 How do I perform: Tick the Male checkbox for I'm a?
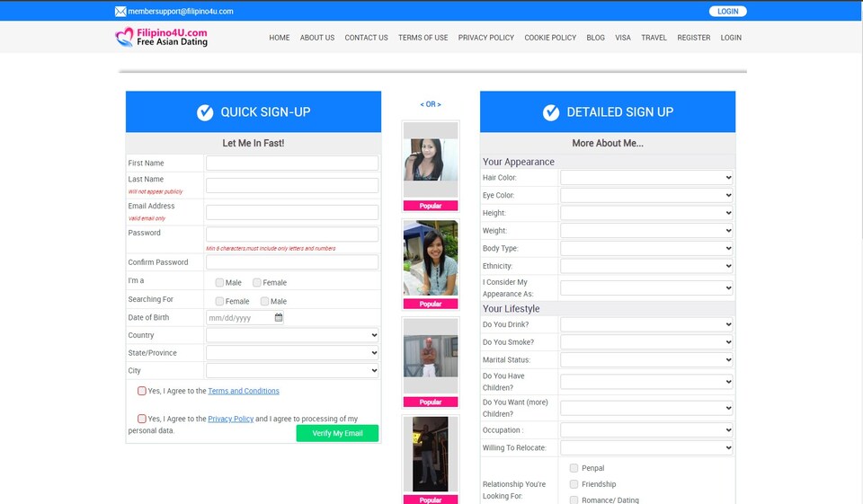click(x=219, y=282)
